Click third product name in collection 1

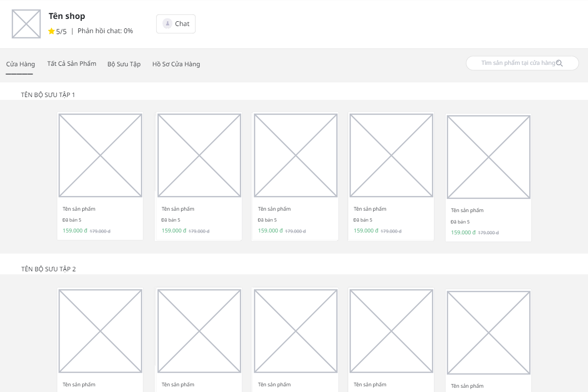[274, 209]
